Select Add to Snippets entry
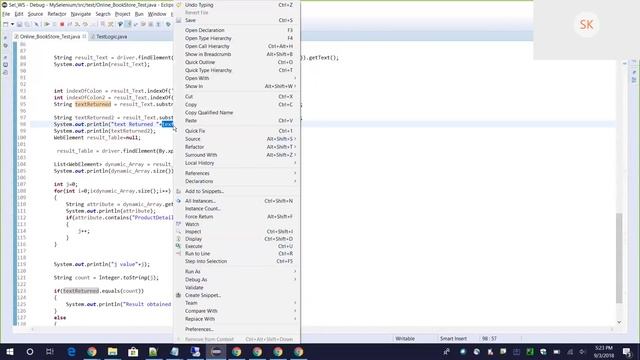This screenshot has width=640, height=360. pyautogui.click(x=237, y=191)
